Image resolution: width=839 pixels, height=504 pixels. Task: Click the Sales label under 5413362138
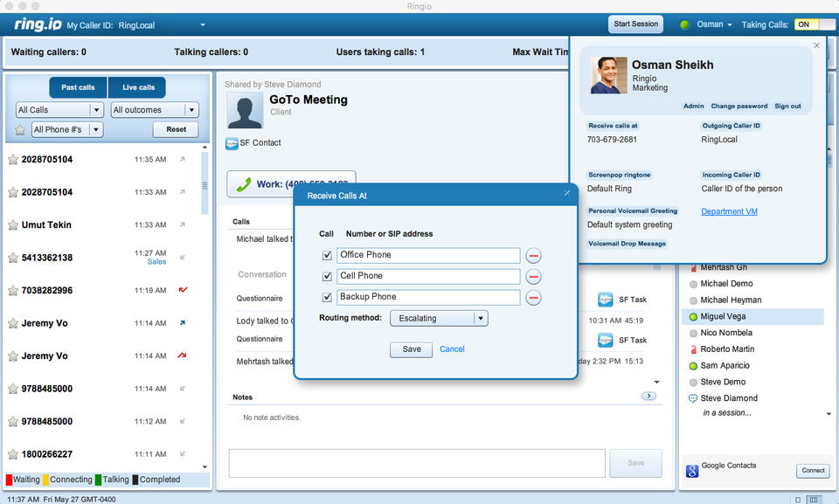[156, 262]
